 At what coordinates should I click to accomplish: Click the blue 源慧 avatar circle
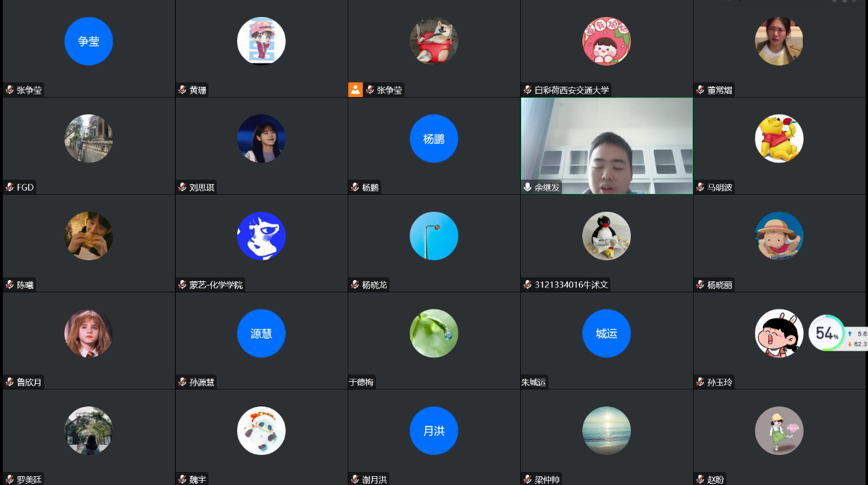coord(261,333)
